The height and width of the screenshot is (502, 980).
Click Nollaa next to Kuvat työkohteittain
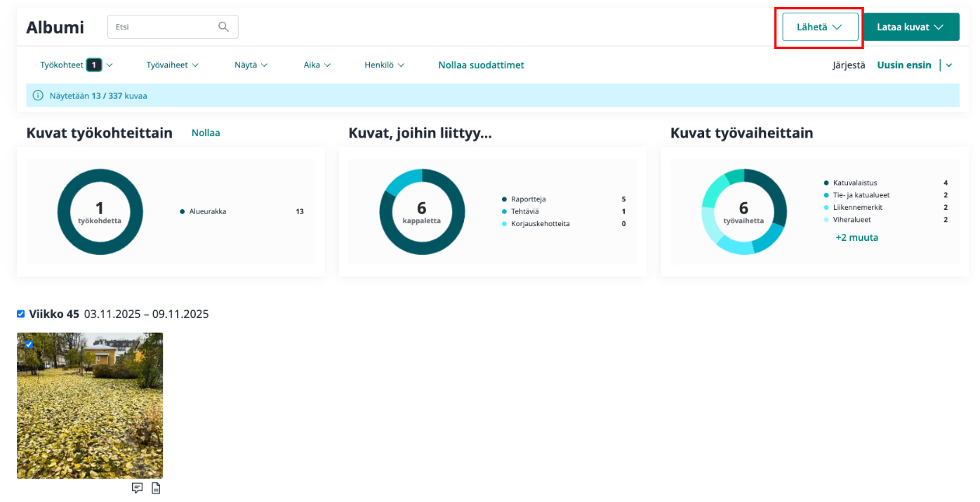[206, 133]
